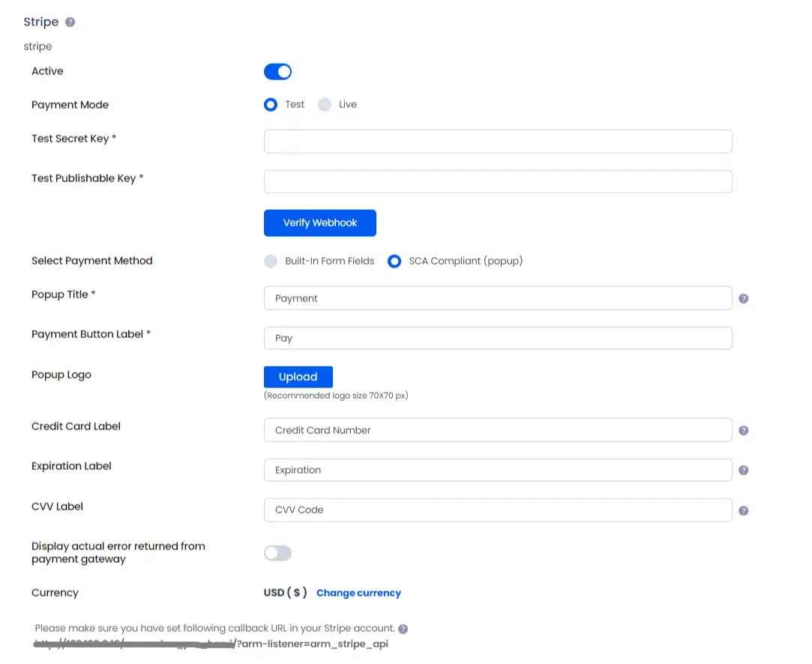Edit the Popup Title field containing Payment
Screen dimensions: 812x664
[498, 298]
